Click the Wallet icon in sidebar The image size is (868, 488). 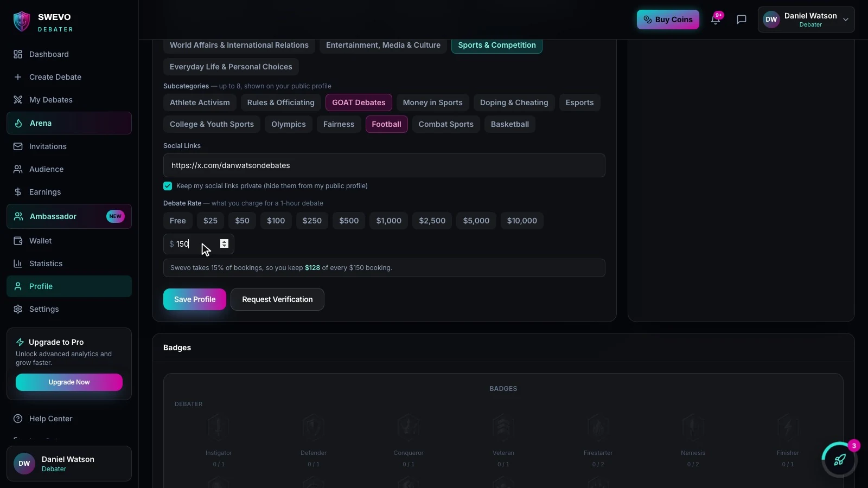point(18,241)
